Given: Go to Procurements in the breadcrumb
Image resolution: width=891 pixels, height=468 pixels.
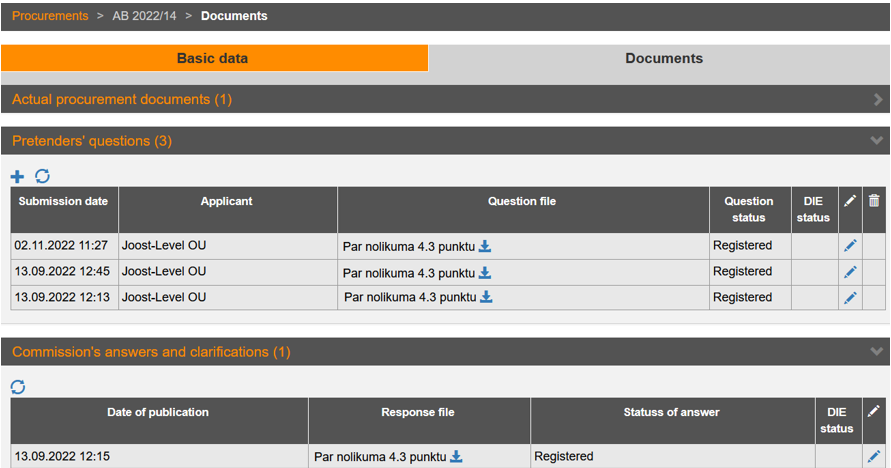Looking at the screenshot, I should [x=50, y=16].
